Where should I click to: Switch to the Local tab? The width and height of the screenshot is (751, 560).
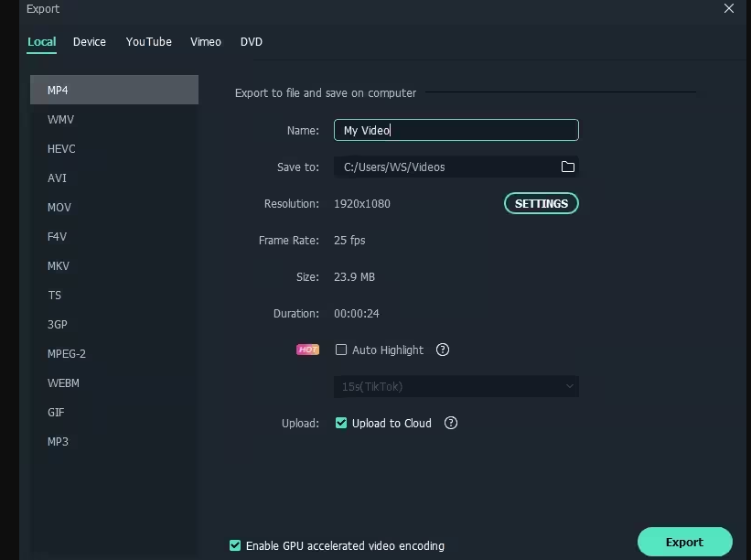42,42
